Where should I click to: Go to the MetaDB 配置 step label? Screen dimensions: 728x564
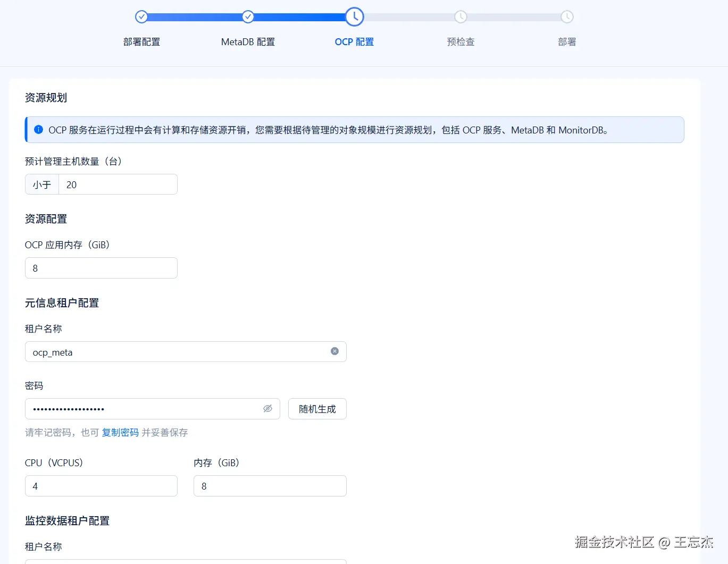point(248,42)
